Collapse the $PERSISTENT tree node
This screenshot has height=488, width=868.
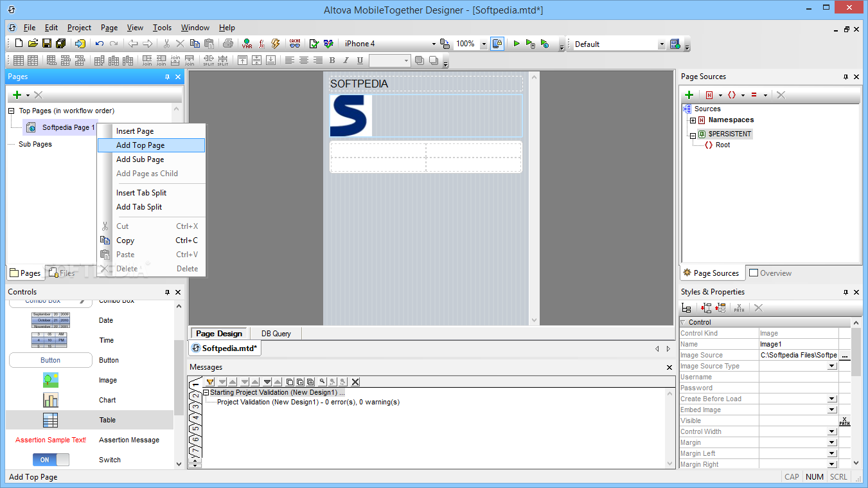pos(693,135)
